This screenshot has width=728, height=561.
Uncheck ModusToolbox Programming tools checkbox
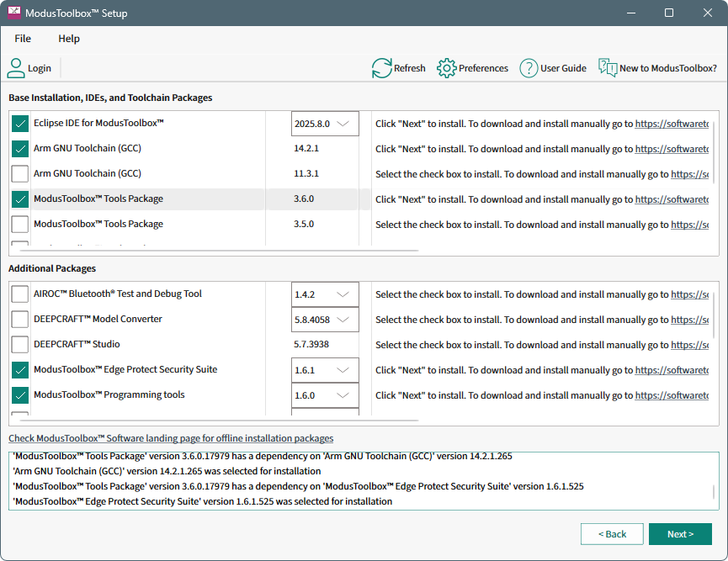coord(20,395)
